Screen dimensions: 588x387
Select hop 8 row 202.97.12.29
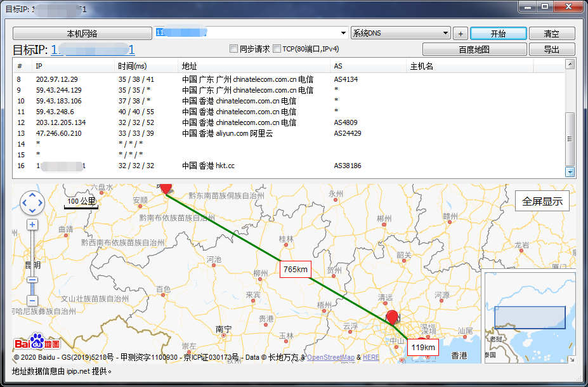pos(289,79)
